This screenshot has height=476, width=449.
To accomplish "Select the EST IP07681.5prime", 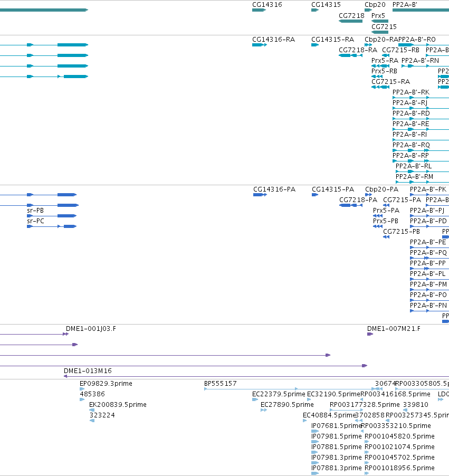I will [337, 426].
